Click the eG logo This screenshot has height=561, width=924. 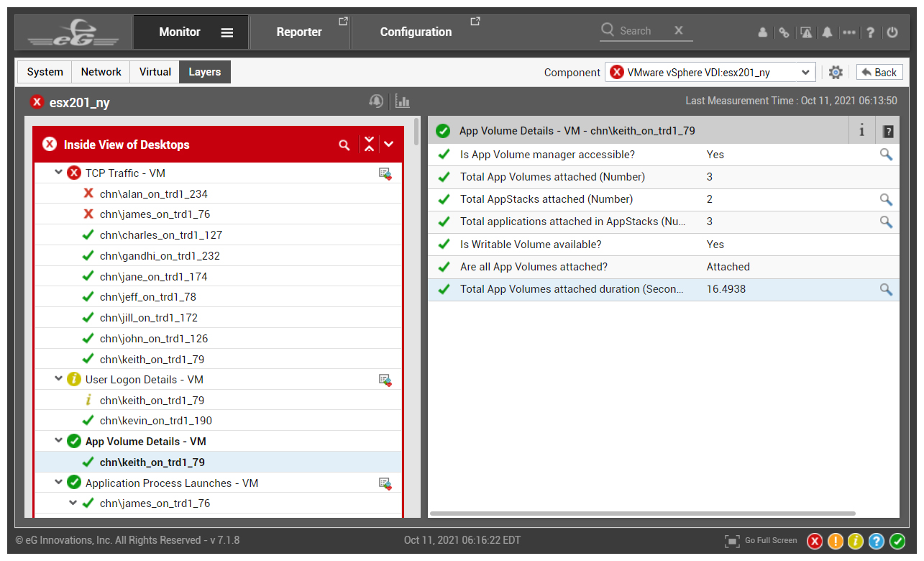coord(73,32)
